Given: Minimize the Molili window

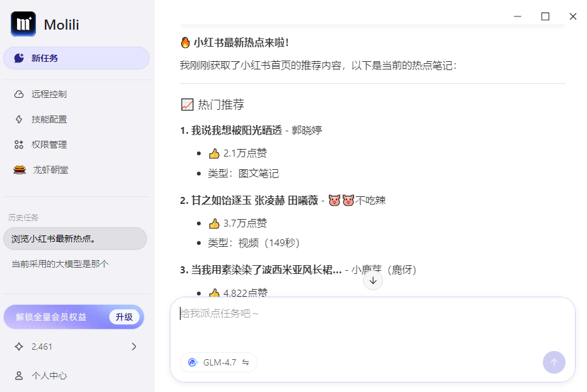Looking at the screenshot, I should point(518,16).
